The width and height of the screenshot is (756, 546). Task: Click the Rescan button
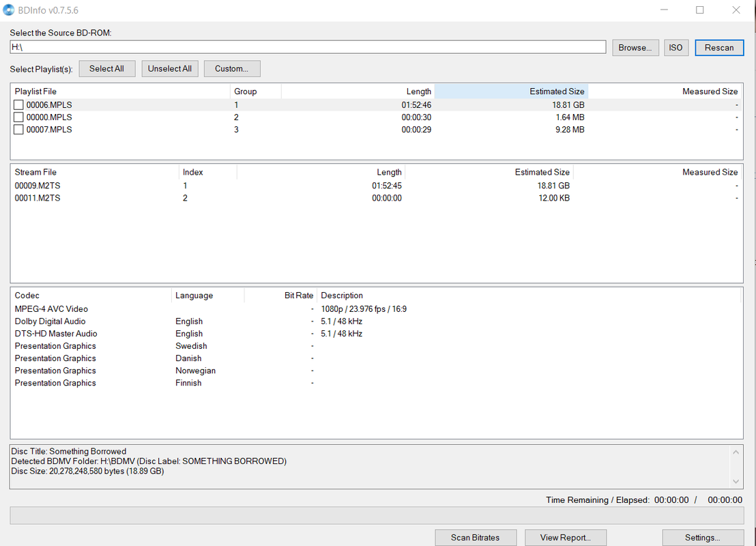tap(719, 48)
